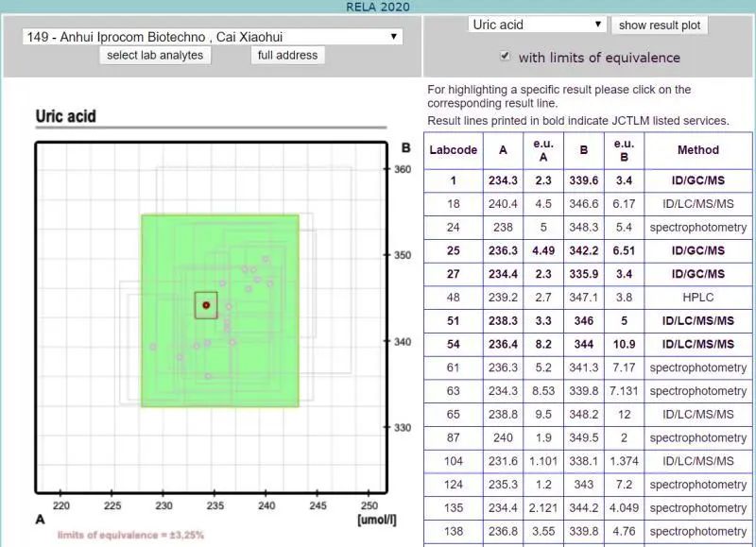Select result row for labcode 65
756x547 pixels.
point(586,415)
